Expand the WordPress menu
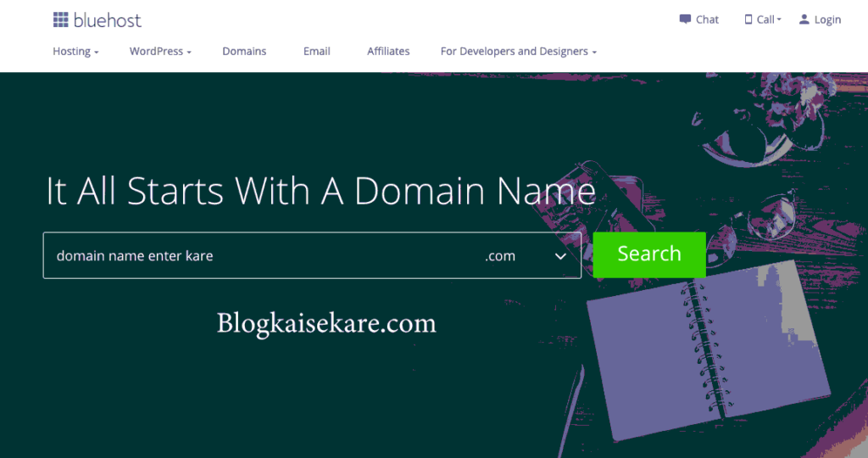Image resolution: width=868 pixels, height=458 pixels. tap(160, 52)
